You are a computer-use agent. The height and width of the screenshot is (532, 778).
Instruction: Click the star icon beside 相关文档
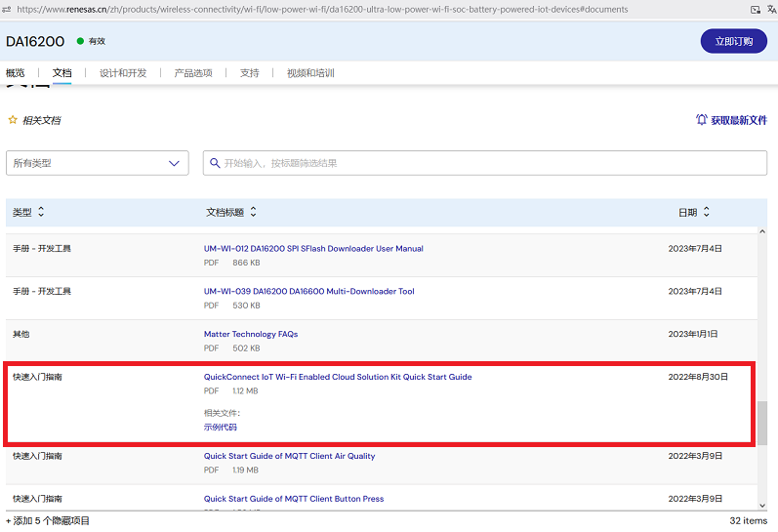click(13, 120)
